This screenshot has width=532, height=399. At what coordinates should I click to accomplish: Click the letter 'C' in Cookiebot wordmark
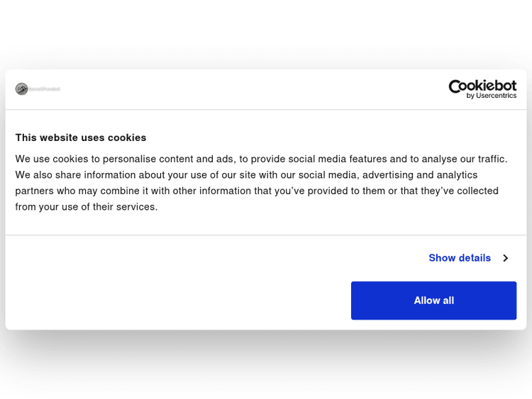click(454, 86)
